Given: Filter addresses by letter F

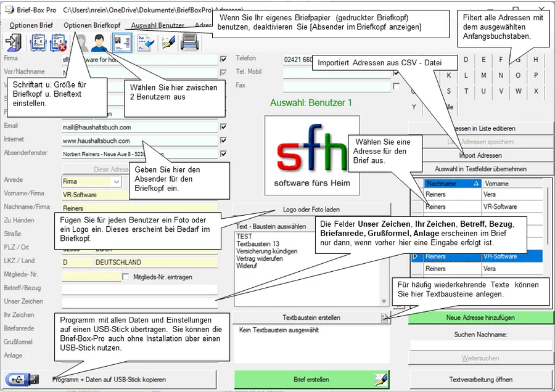Looking at the screenshot, I should point(501,59).
